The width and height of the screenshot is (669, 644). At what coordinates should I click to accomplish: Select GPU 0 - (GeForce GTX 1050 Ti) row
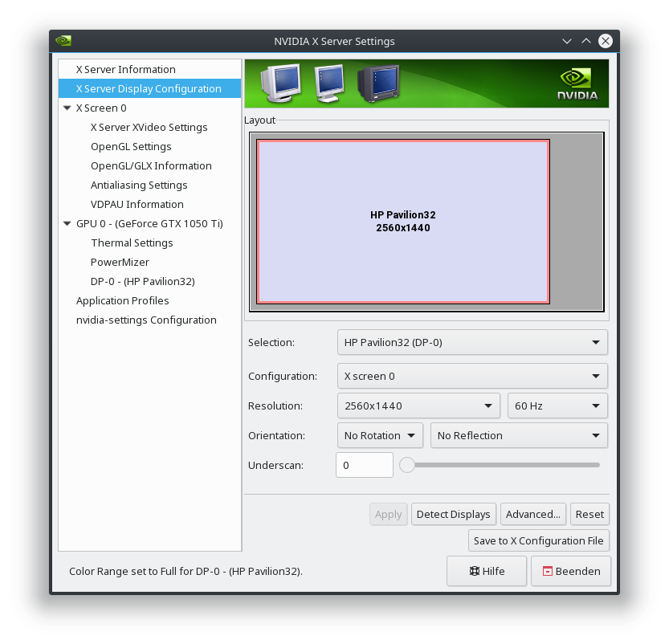[x=149, y=223]
